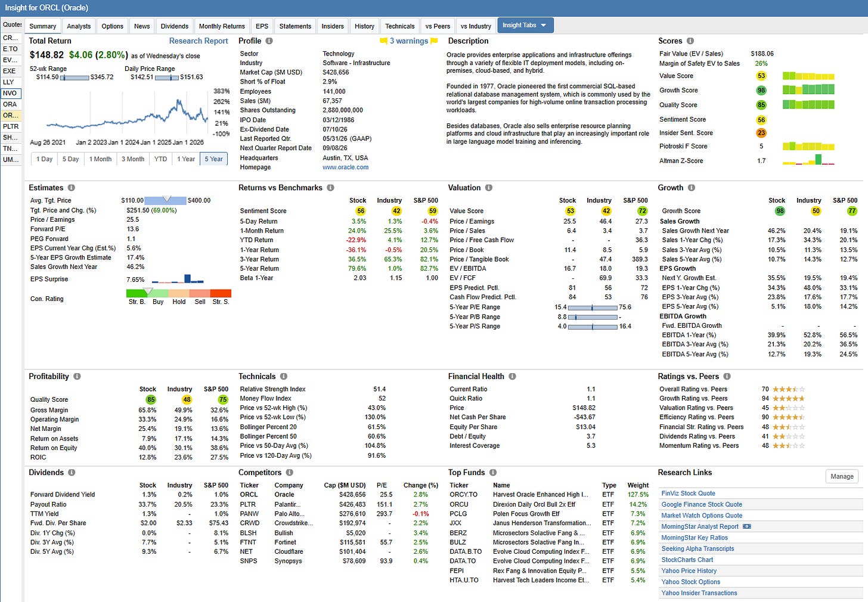This screenshot has width=868, height=602.
Task: Open the FinViz Stock Quote link
Action: 688,494
